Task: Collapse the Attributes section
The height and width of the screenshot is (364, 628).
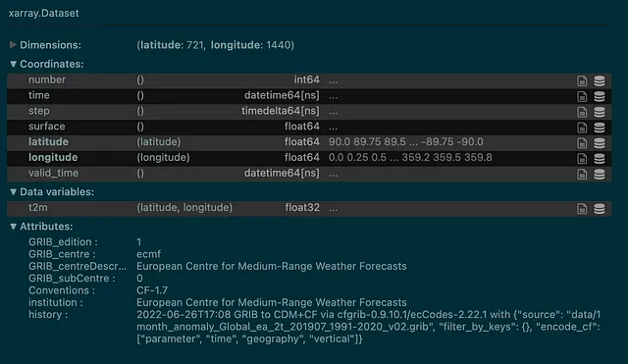Action: [13, 227]
